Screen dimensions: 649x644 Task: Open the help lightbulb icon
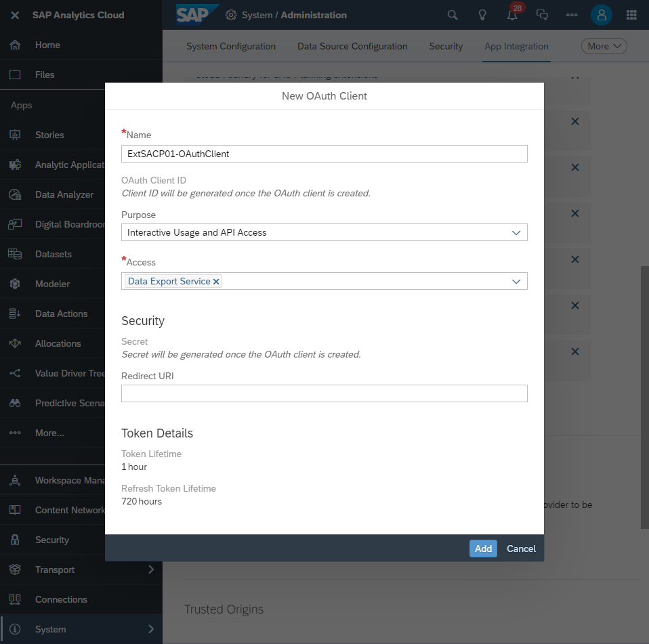click(x=482, y=16)
